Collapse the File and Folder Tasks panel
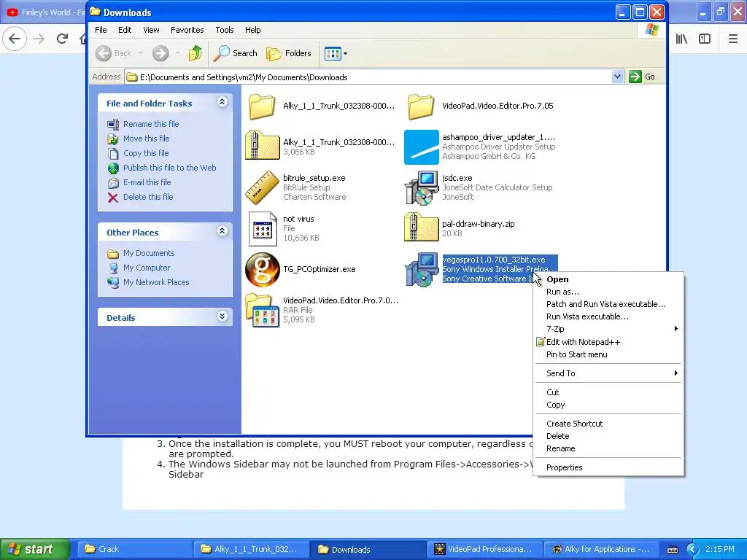This screenshot has height=560, width=747. [222, 102]
